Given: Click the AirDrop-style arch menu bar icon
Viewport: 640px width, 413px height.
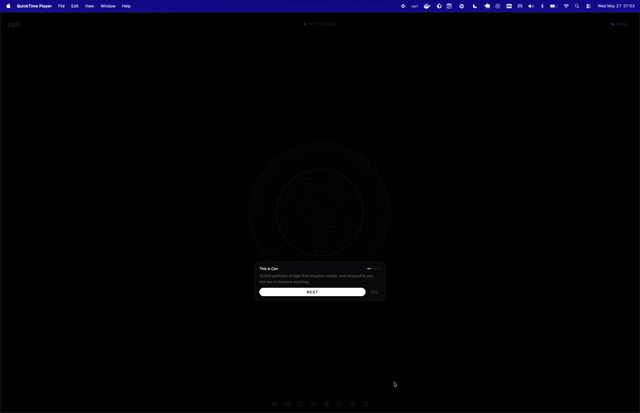Looking at the screenshot, I should (x=520, y=6).
